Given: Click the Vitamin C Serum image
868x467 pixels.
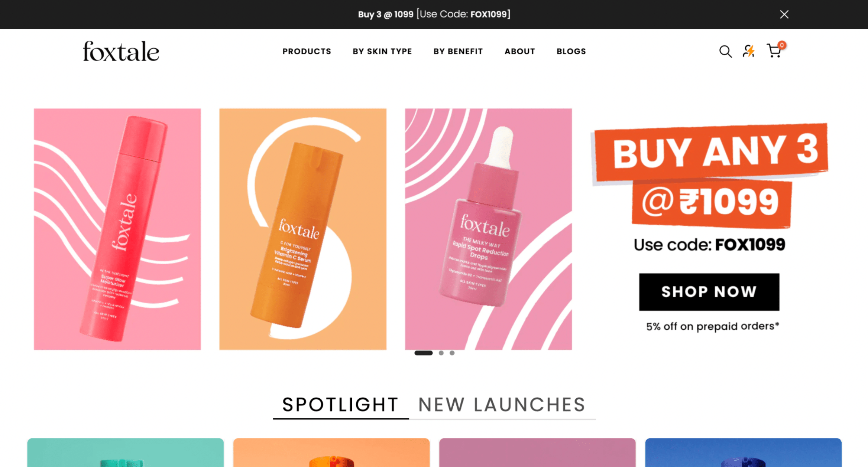Looking at the screenshot, I should click(303, 229).
